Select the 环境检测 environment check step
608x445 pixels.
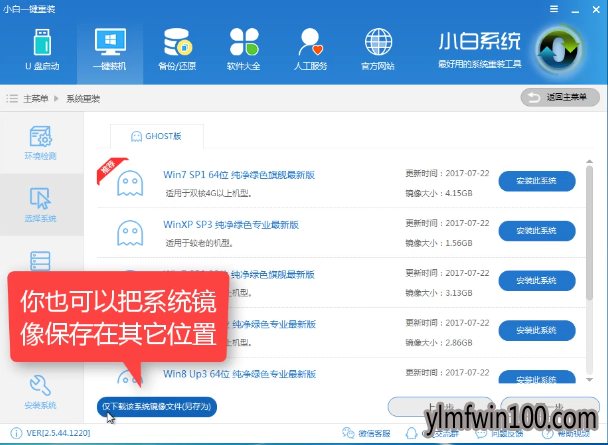[41, 143]
